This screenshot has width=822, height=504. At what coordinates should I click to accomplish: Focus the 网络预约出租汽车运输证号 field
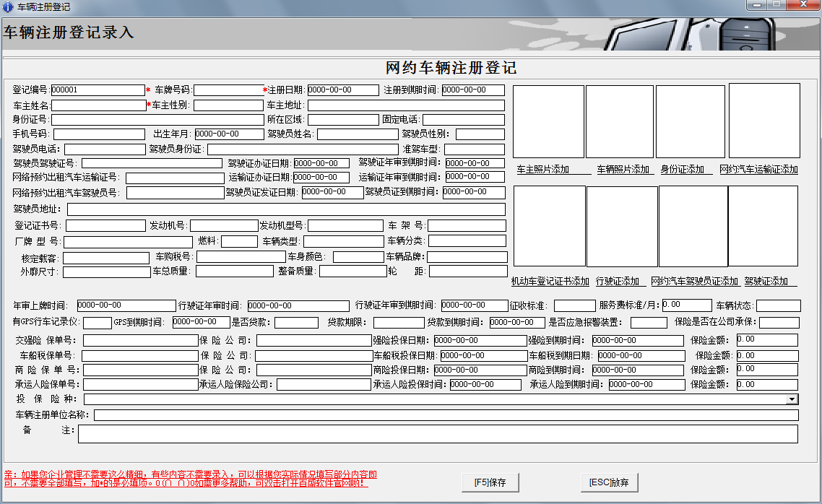click(x=175, y=178)
